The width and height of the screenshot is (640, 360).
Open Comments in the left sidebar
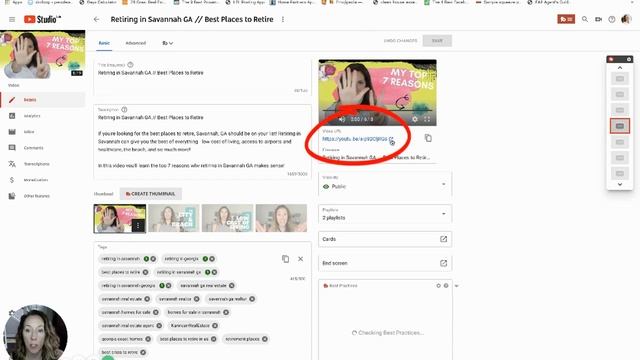point(42,148)
